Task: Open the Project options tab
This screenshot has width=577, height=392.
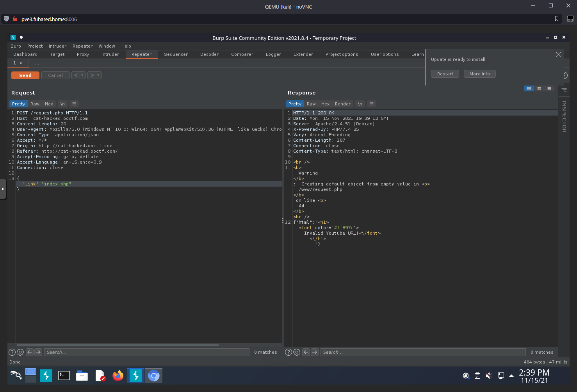Action: pyautogui.click(x=342, y=54)
